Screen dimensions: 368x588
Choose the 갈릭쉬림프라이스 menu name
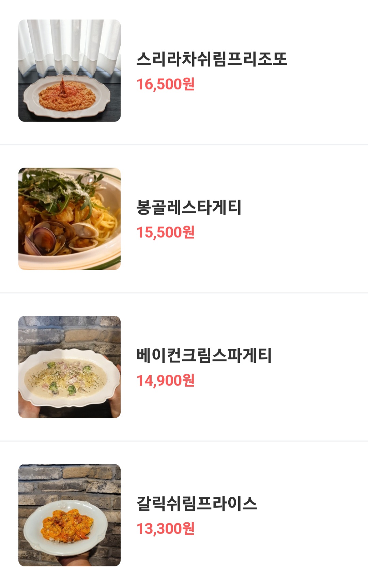point(197,504)
